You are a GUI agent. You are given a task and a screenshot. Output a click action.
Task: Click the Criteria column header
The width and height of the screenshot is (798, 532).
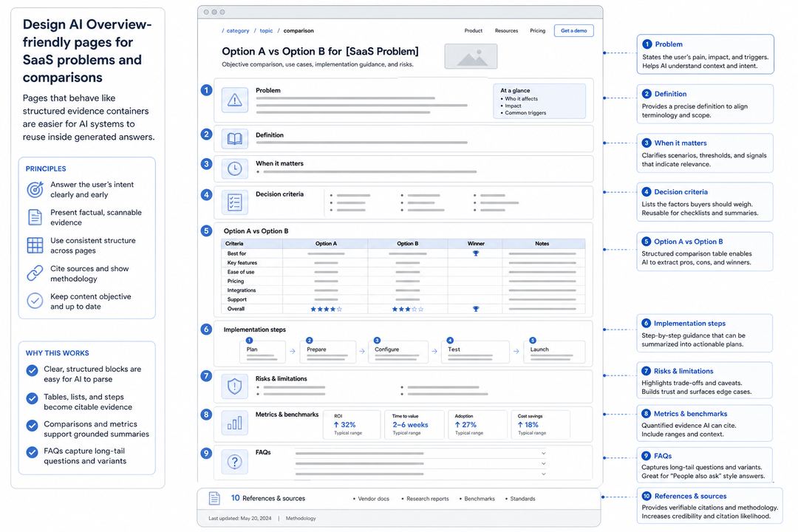pyautogui.click(x=234, y=243)
